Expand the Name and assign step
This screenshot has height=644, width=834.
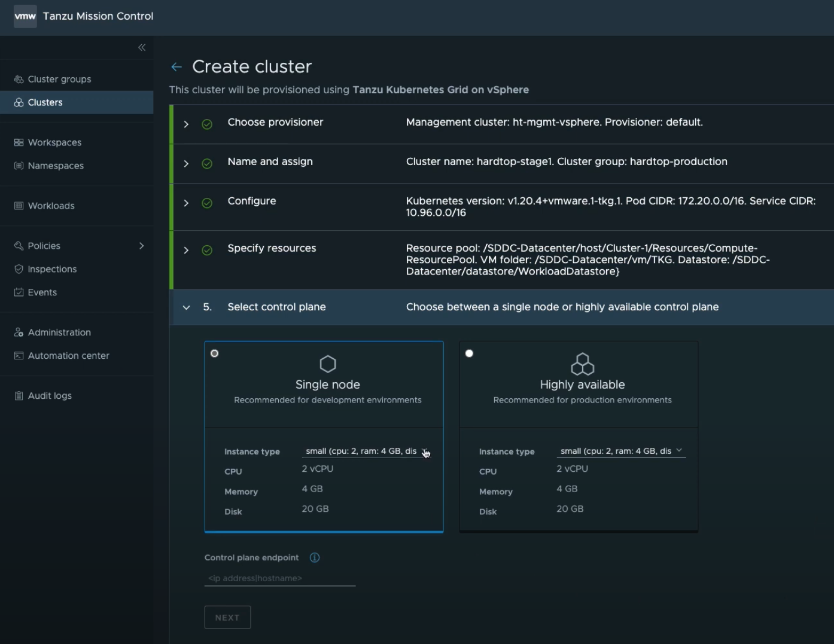(x=186, y=164)
